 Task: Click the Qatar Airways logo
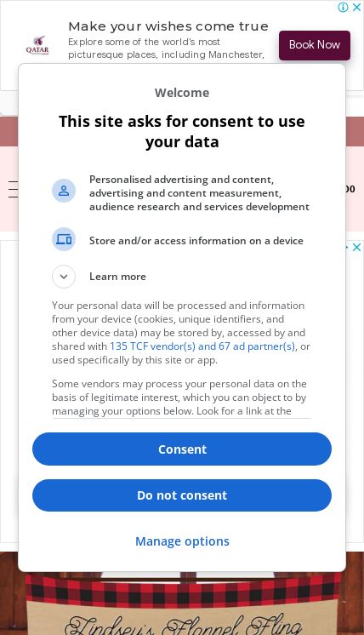click(x=37, y=45)
